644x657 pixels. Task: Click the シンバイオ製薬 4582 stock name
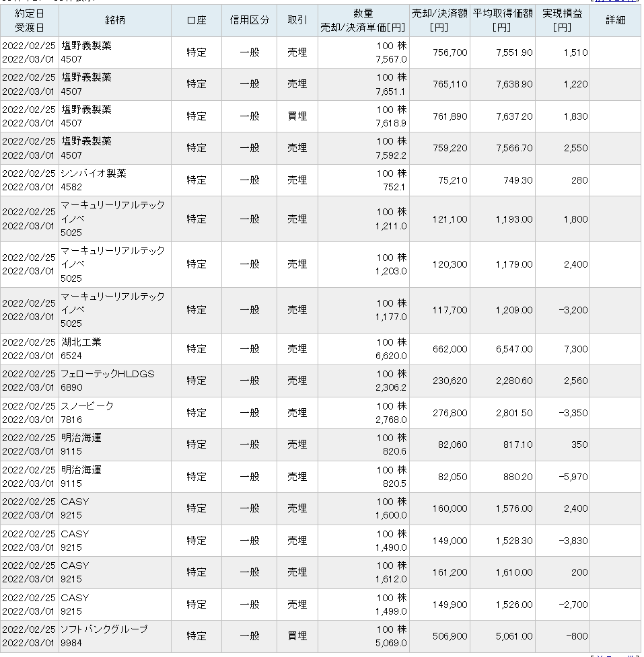coord(115,180)
